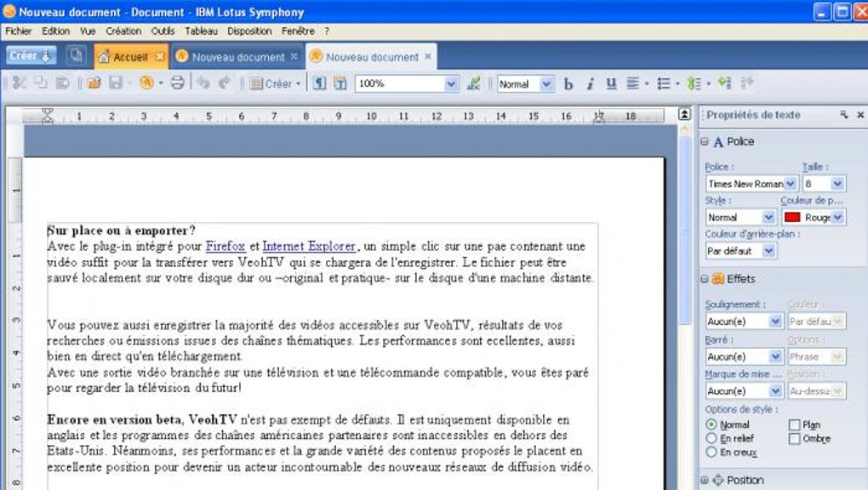The image size is (868, 490).
Task: Open the Outils menu
Action: [x=163, y=31]
